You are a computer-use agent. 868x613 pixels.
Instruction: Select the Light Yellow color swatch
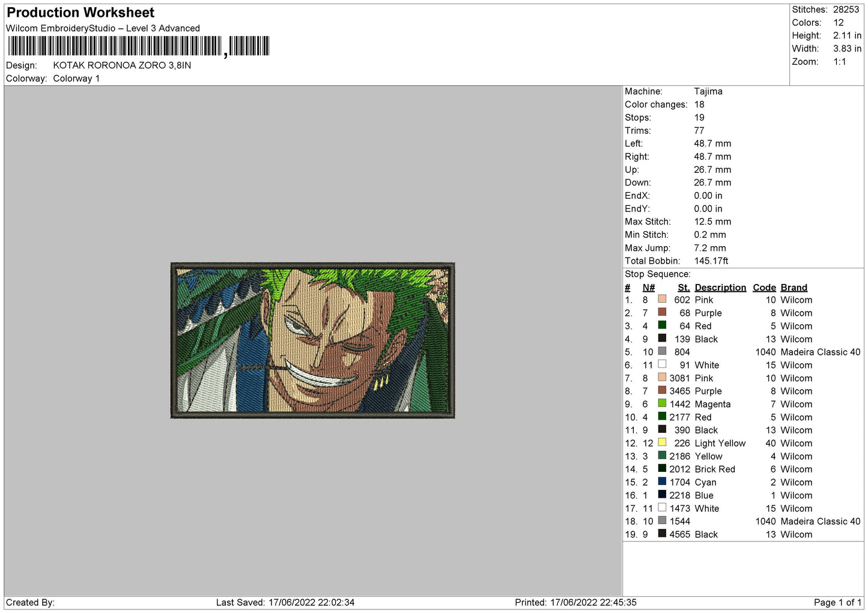[x=662, y=443]
